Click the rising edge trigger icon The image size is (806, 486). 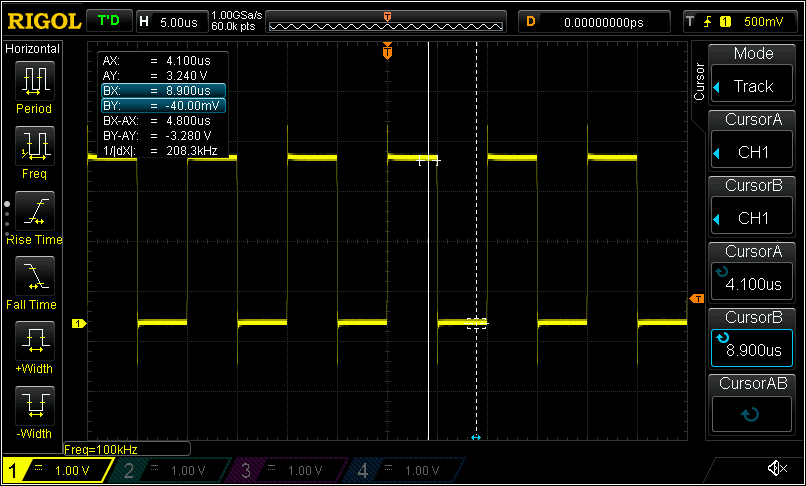(708, 22)
